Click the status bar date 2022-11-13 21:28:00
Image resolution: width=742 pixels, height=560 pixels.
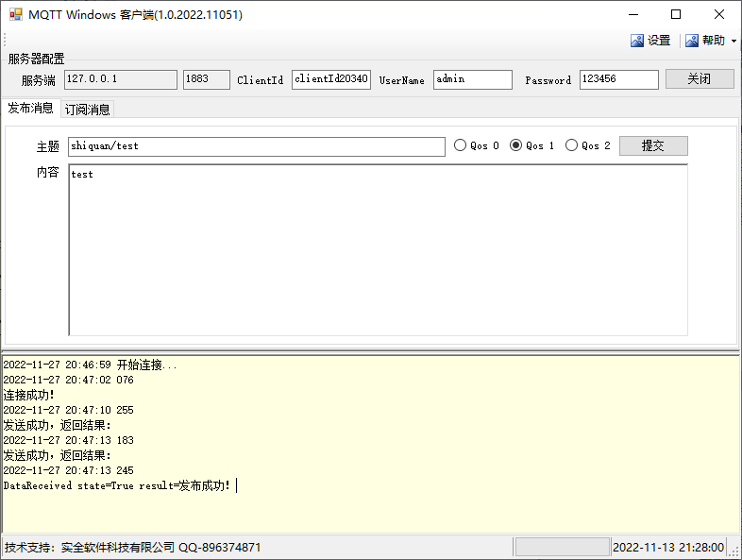(x=668, y=548)
